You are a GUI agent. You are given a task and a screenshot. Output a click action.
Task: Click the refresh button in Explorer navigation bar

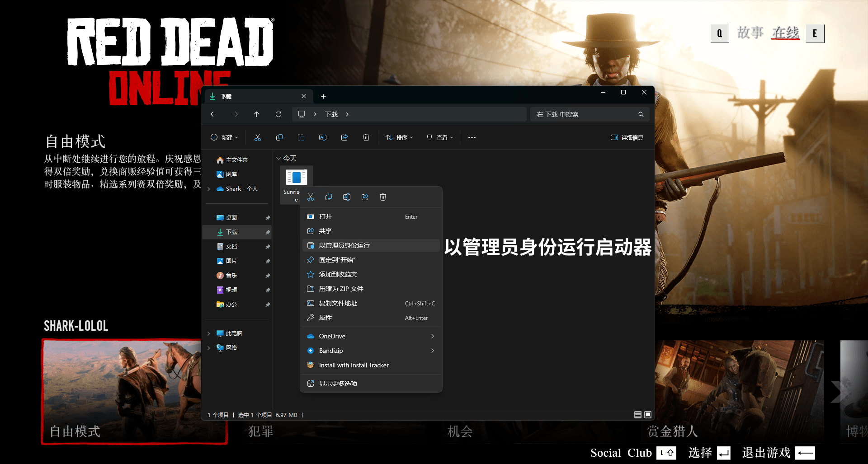(278, 114)
